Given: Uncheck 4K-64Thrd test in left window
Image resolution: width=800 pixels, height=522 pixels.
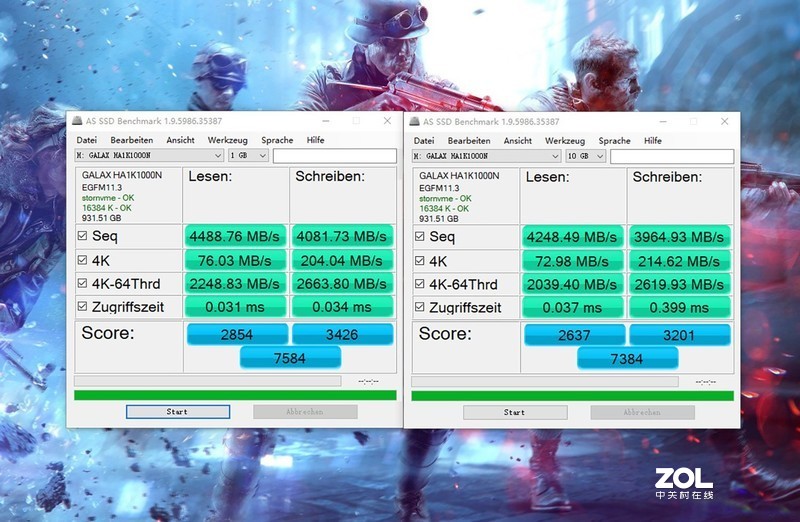Looking at the screenshot, I should coord(82,283).
